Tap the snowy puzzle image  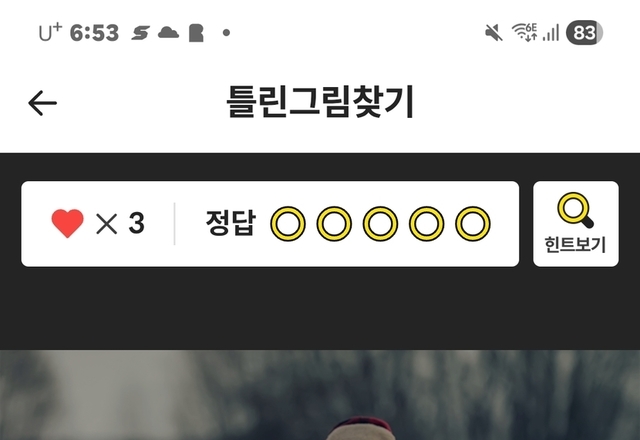[x=320, y=395]
